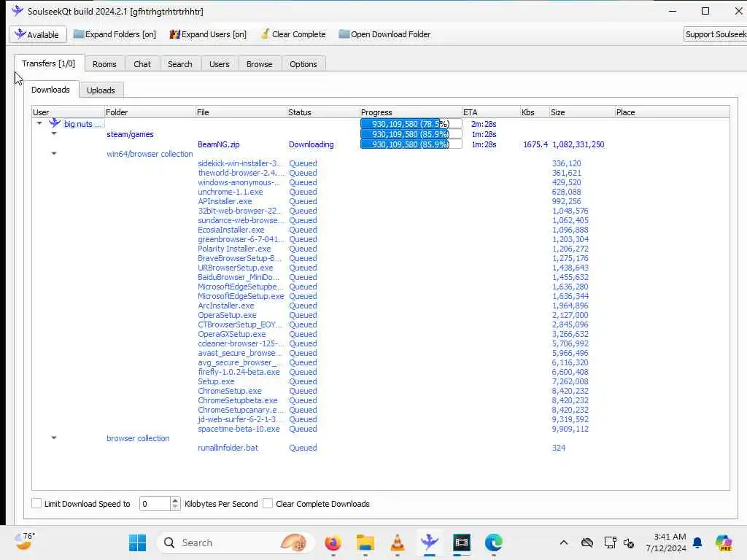Click the weather widget showing 76°
Screen dimensions: 747x560
point(25,541)
